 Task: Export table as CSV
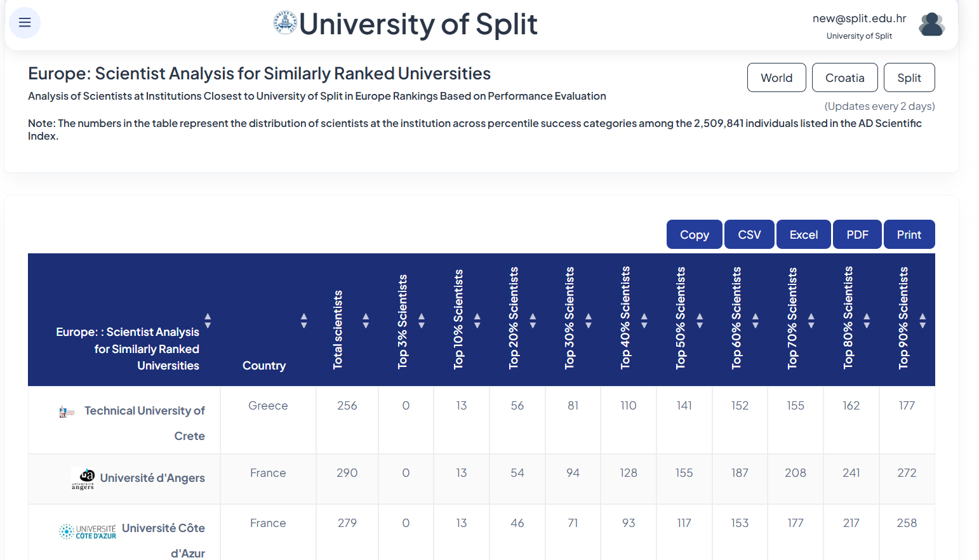(x=749, y=234)
